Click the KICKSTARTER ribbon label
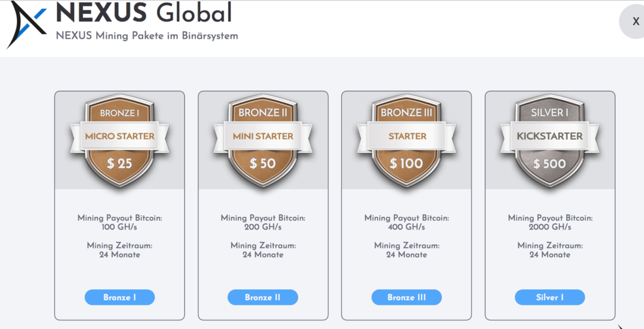This screenshot has height=329, width=644. tap(550, 136)
